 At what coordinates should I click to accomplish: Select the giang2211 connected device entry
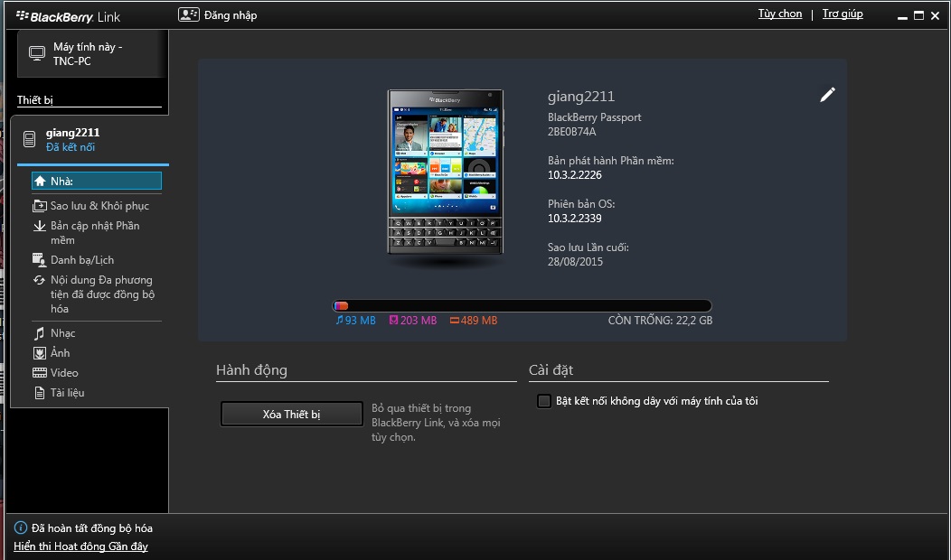coord(72,139)
